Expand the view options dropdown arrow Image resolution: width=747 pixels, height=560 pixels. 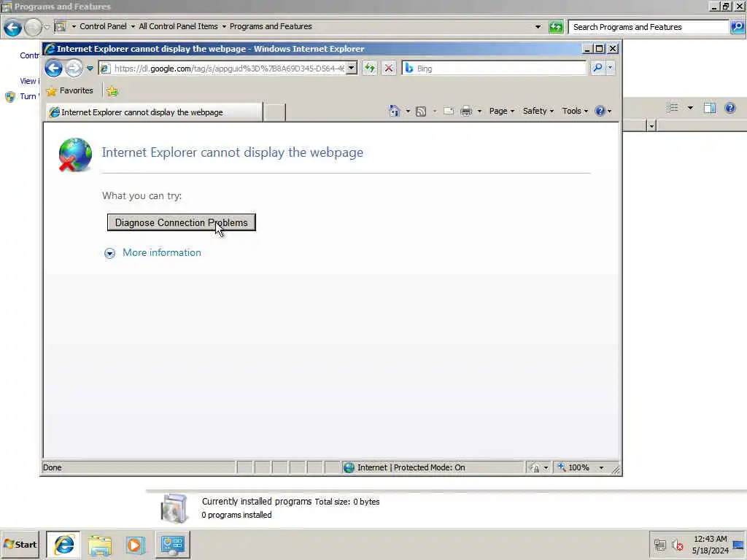690,108
